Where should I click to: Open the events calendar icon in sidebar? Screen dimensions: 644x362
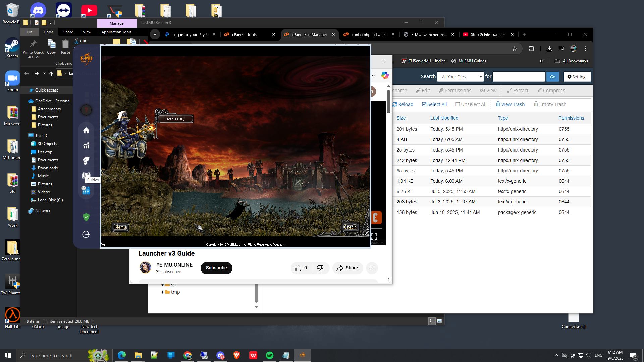(86, 190)
